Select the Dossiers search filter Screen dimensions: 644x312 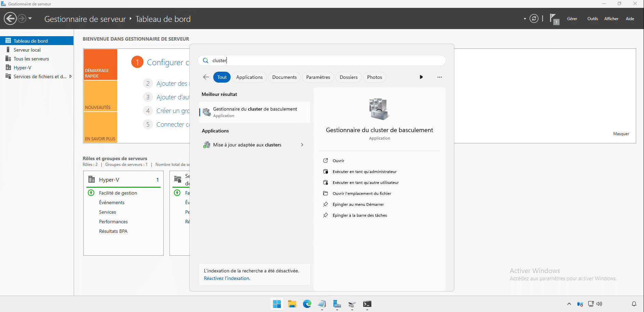[348, 77]
